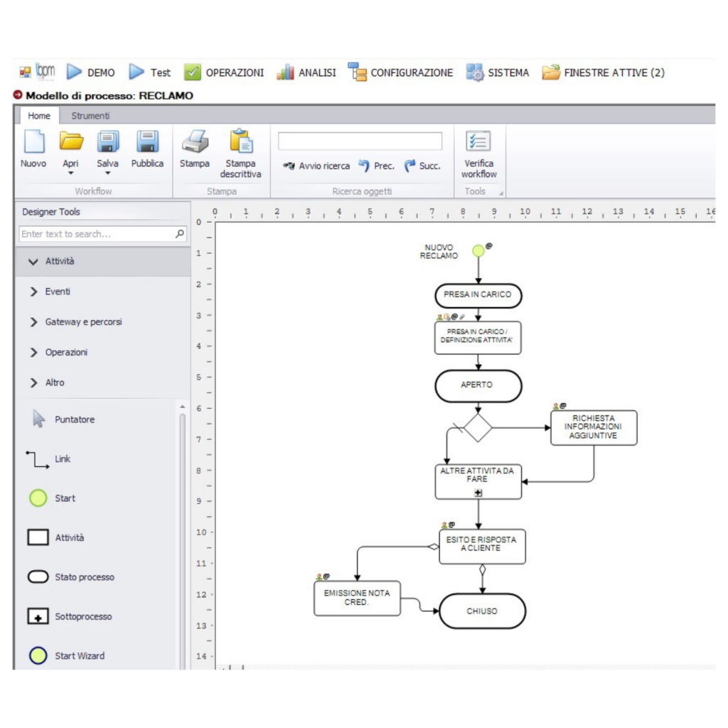Open the SISTEMA menu
Image resolution: width=728 pixels, height=728 pixels.
pos(497,73)
